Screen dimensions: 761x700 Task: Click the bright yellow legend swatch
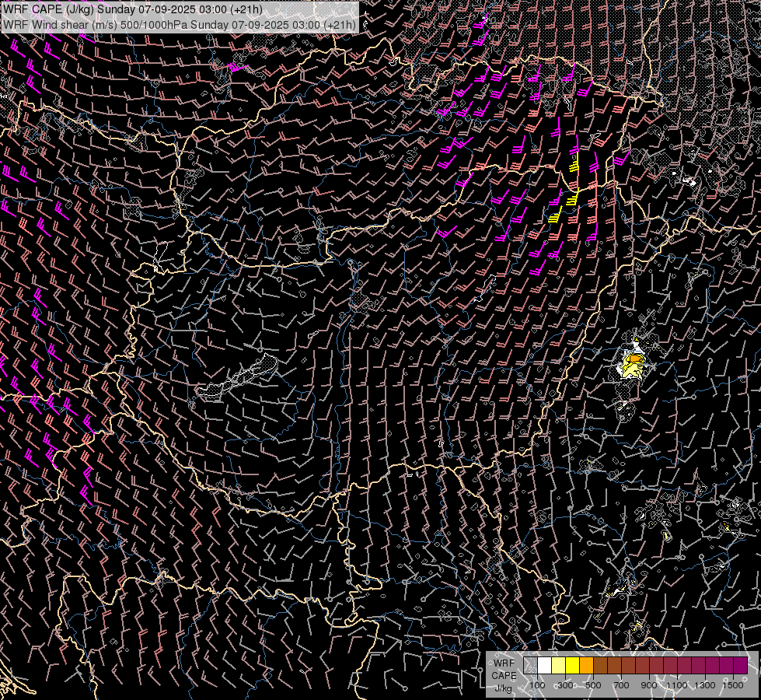573,666
